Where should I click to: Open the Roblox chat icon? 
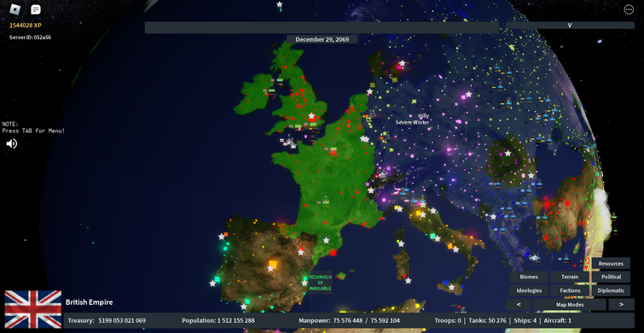36,9
